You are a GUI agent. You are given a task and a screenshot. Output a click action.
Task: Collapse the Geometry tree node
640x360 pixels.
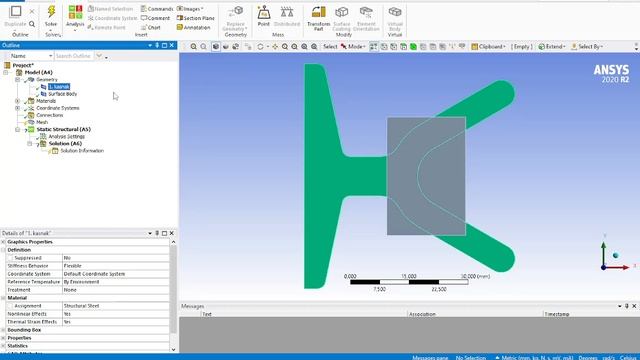17,80
